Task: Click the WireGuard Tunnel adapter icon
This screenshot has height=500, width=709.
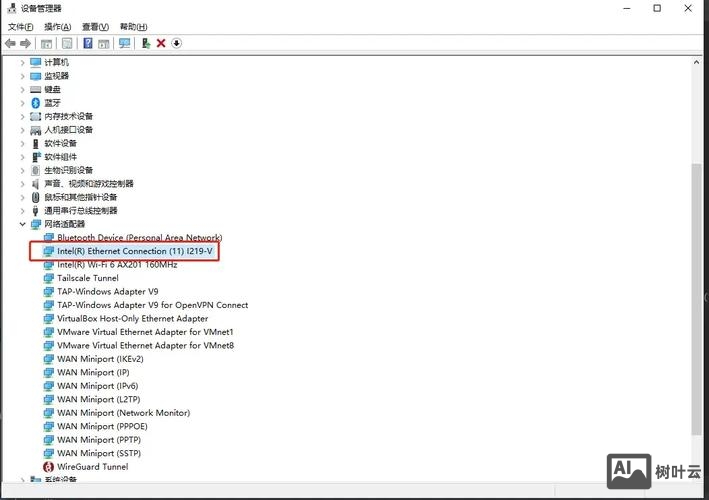Action: tap(49, 466)
